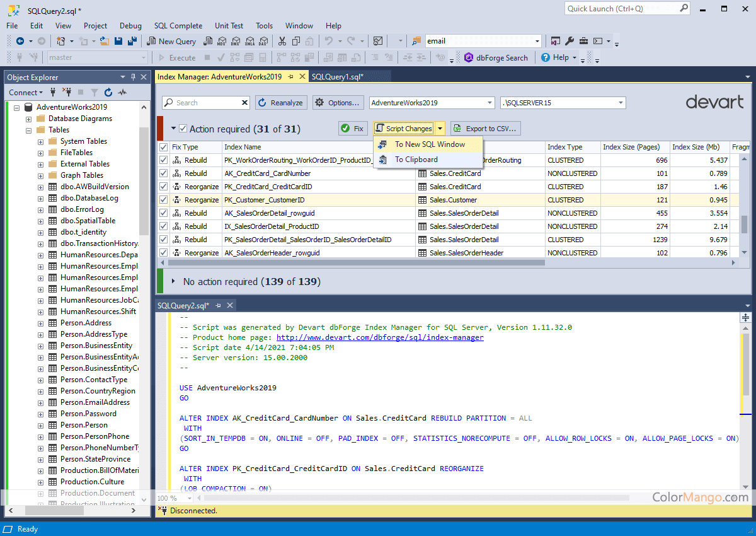The height and width of the screenshot is (536, 756).
Task: Open the AdventureWorks2019 database dropdown
Action: (x=490, y=103)
